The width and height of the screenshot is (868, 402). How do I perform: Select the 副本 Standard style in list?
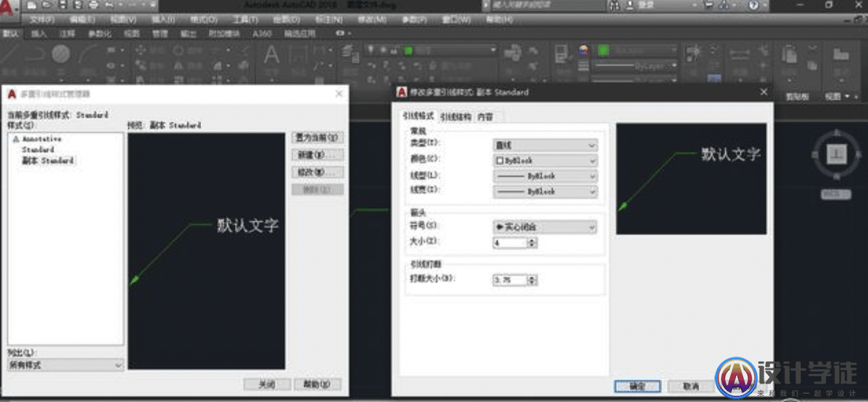pos(47,160)
